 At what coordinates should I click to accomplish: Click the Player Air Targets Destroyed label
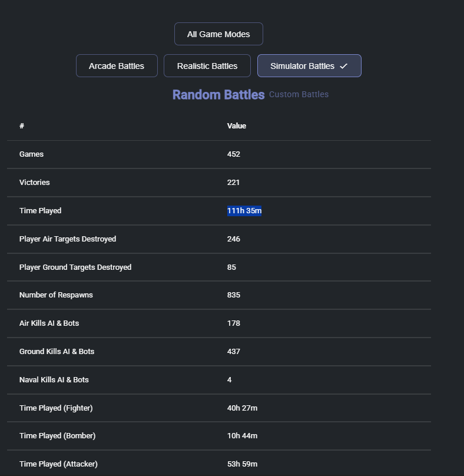click(x=68, y=239)
